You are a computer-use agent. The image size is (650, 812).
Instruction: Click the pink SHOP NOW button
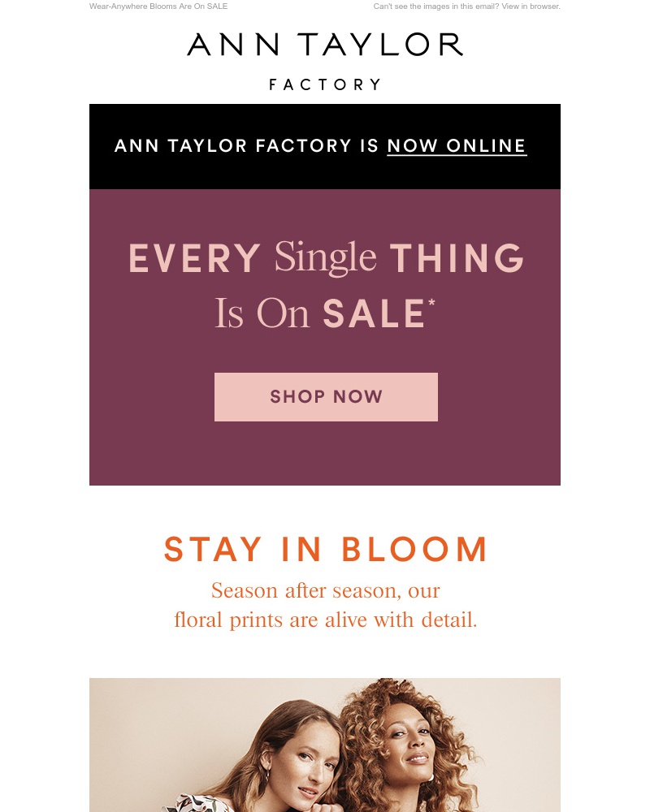[x=326, y=397]
